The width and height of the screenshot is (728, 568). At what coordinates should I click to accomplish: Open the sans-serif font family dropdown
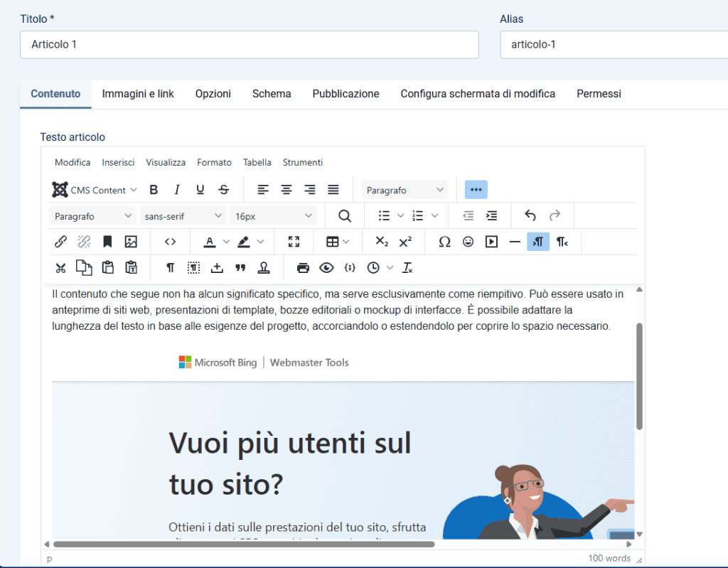pos(182,215)
